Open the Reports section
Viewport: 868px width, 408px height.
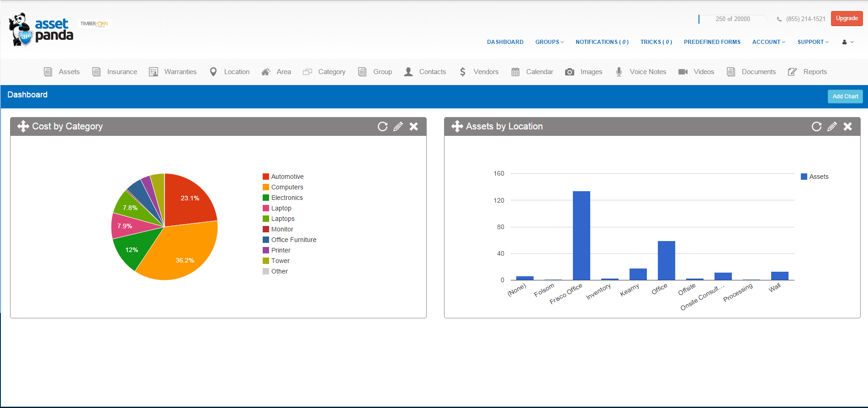pyautogui.click(x=808, y=72)
